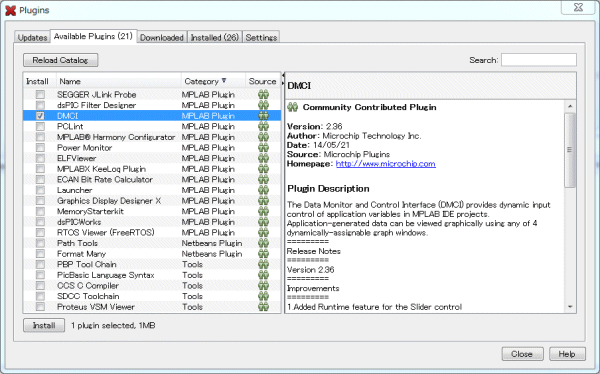Open Help for the Plugins dialog
Screen dimensions: 600x374
pos(567,354)
